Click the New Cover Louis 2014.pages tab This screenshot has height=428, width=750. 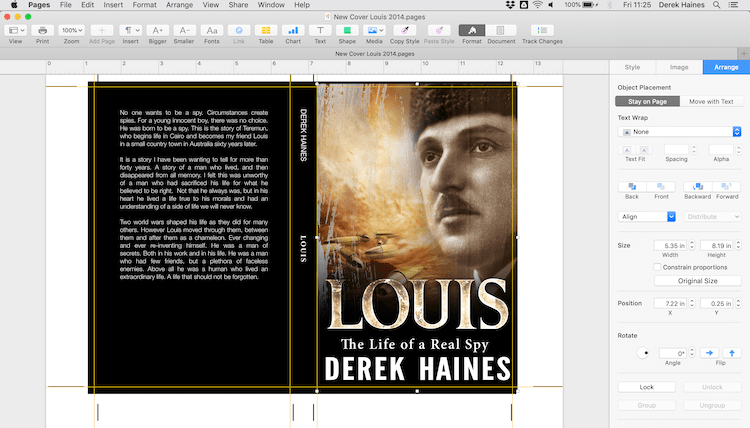coord(375,54)
